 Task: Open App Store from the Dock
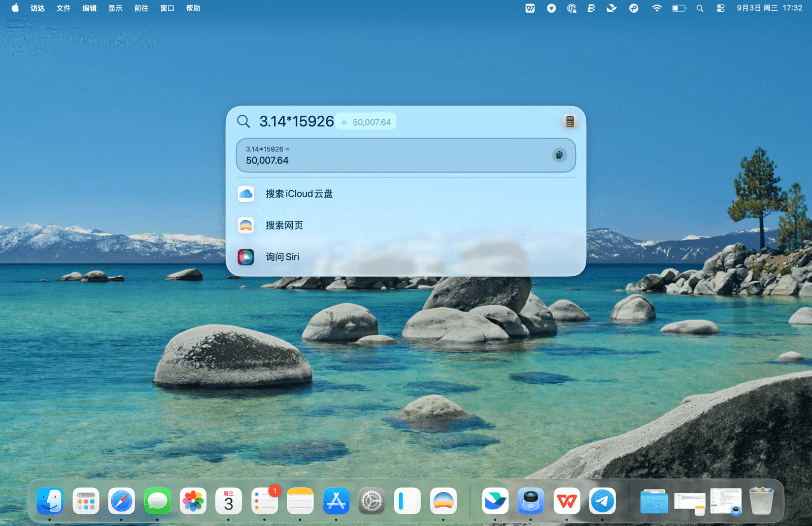[x=336, y=501]
